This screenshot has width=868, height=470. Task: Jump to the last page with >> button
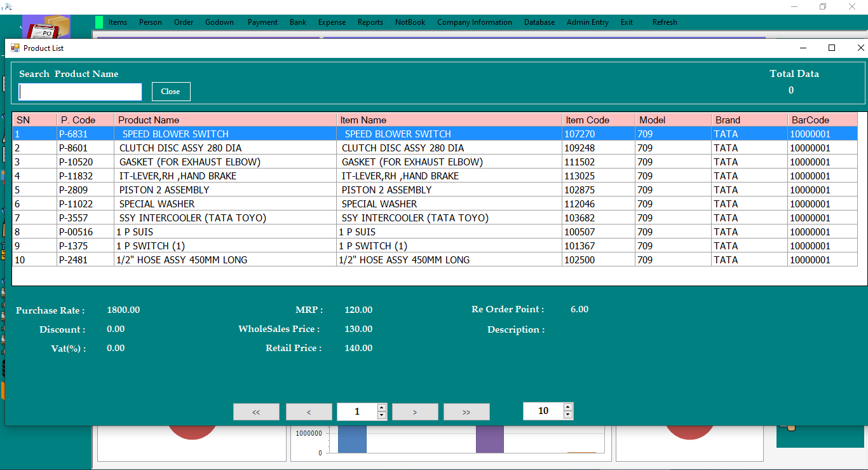coord(466,412)
